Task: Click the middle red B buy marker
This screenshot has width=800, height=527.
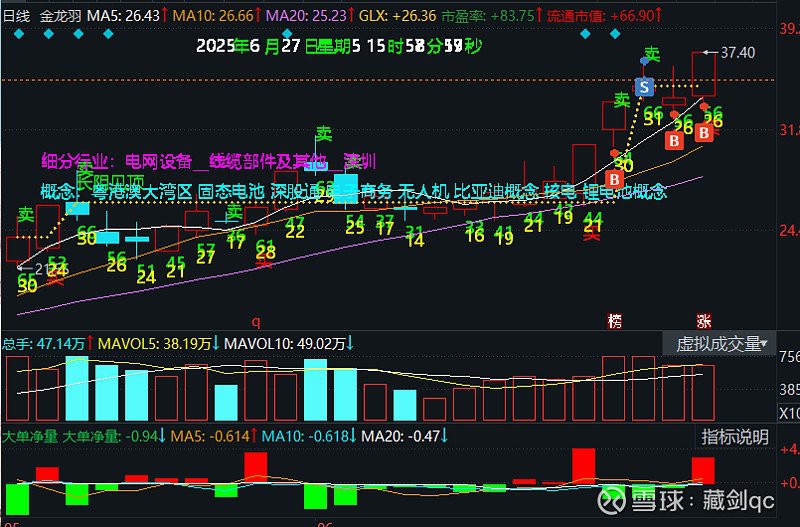Action: (674, 140)
